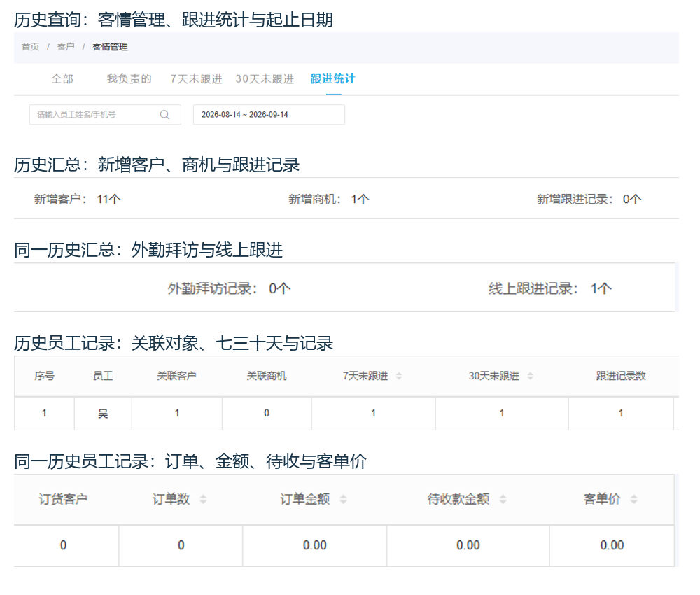This screenshot has height=595, width=700.
Task: Click the 跟进记录数 column header
Action: [x=621, y=377]
